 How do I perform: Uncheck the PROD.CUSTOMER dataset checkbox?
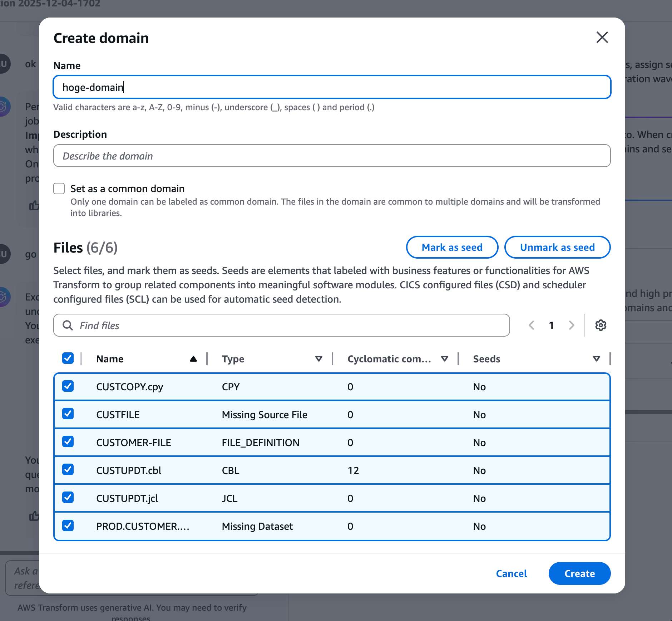click(68, 525)
